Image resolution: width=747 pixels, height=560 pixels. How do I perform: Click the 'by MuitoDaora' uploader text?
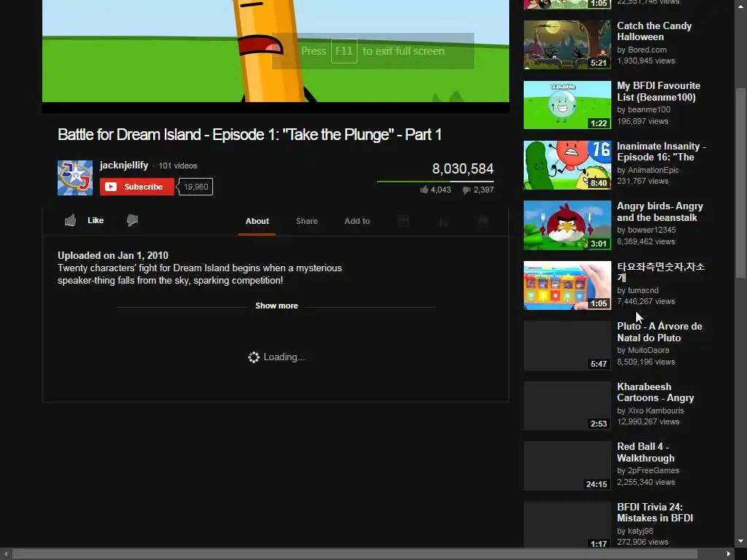coord(643,351)
